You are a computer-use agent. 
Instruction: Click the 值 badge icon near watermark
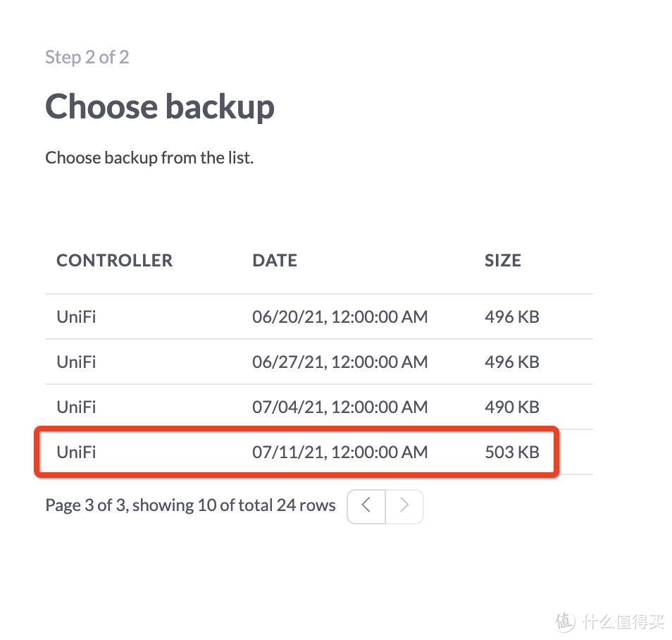[564, 624]
